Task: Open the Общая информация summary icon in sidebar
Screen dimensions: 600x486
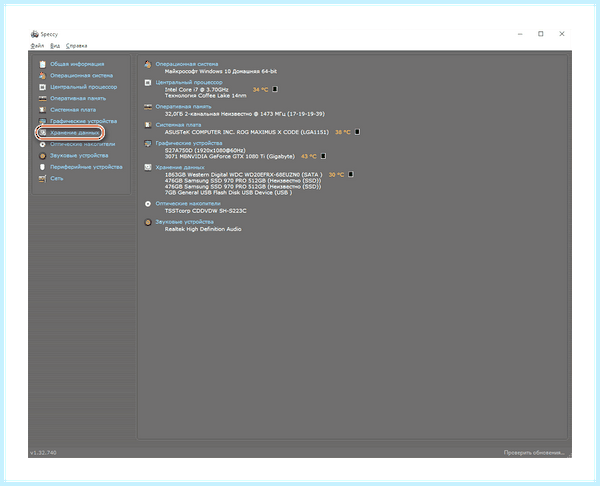Action: [42, 64]
